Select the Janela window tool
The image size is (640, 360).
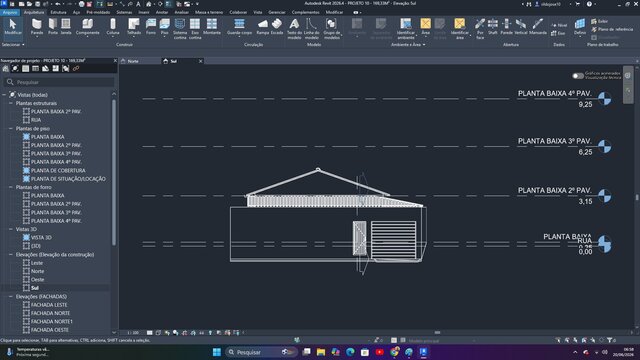point(66,27)
